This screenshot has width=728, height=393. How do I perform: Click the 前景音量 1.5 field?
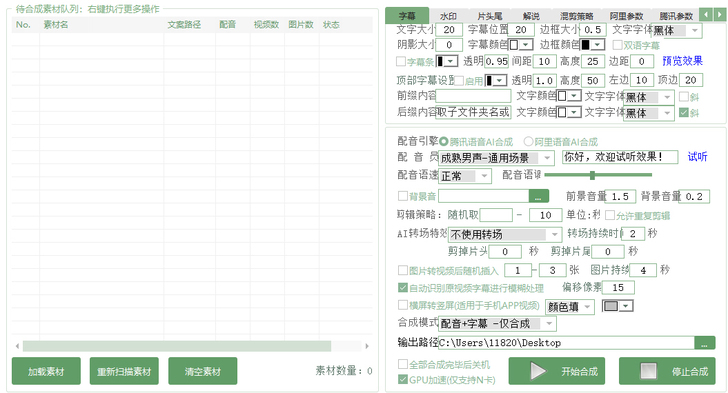click(620, 196)
